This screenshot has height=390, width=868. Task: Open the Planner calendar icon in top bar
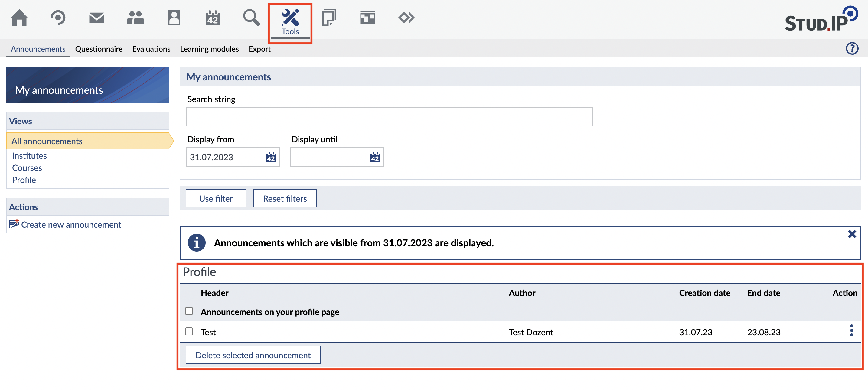click(213, 18)
